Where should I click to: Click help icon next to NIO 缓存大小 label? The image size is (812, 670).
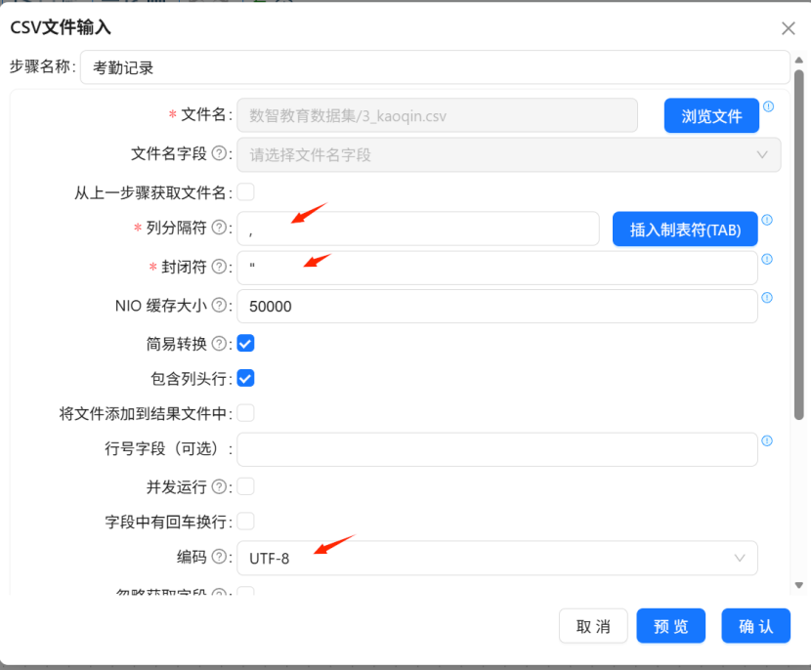point(220,306)
